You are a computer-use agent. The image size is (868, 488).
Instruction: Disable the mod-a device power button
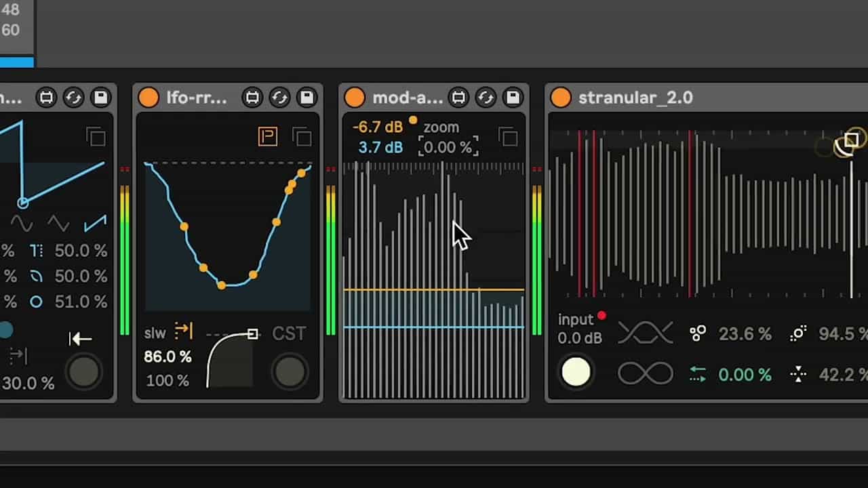tap(354, 98)
